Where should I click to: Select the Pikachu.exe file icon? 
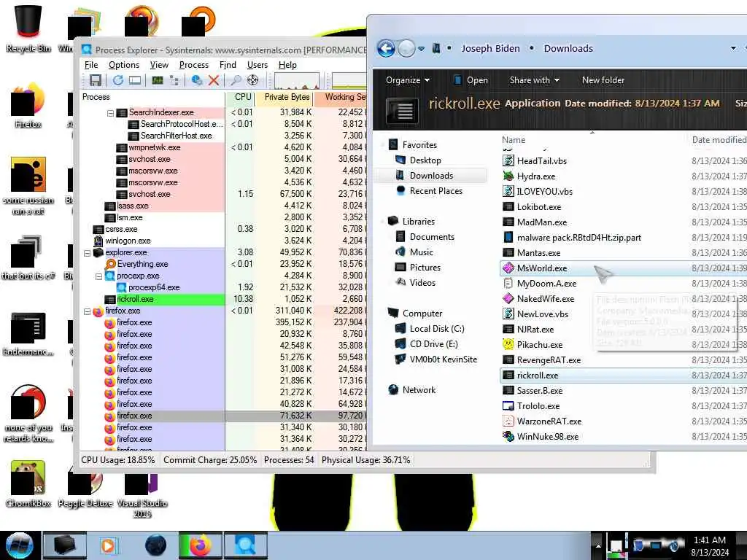(508, 344)
